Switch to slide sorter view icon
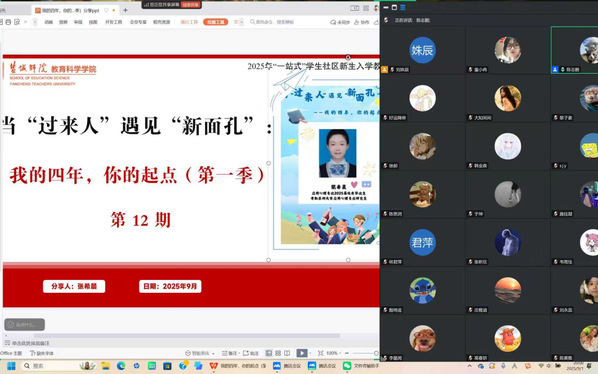Screen dimensions: 598x374 pos(278,353)
